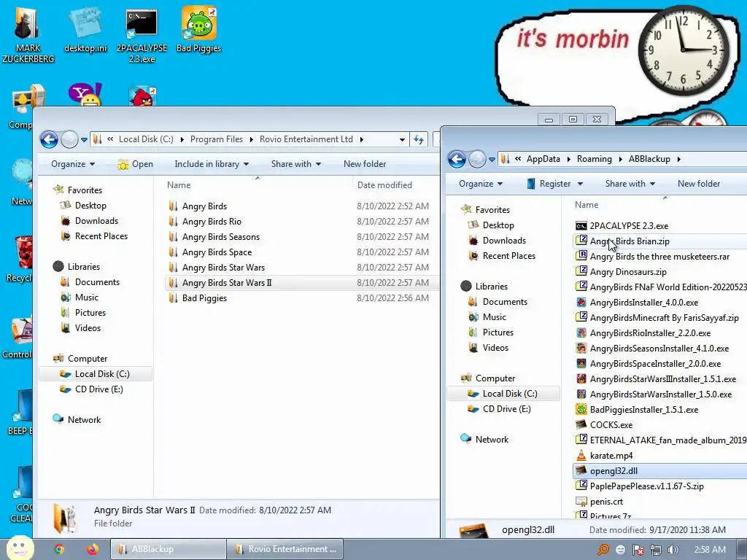Select the Angry Birds Star Wars folder
The width and height of the screenshot is (747, 560).
click(x=223, y=267)
